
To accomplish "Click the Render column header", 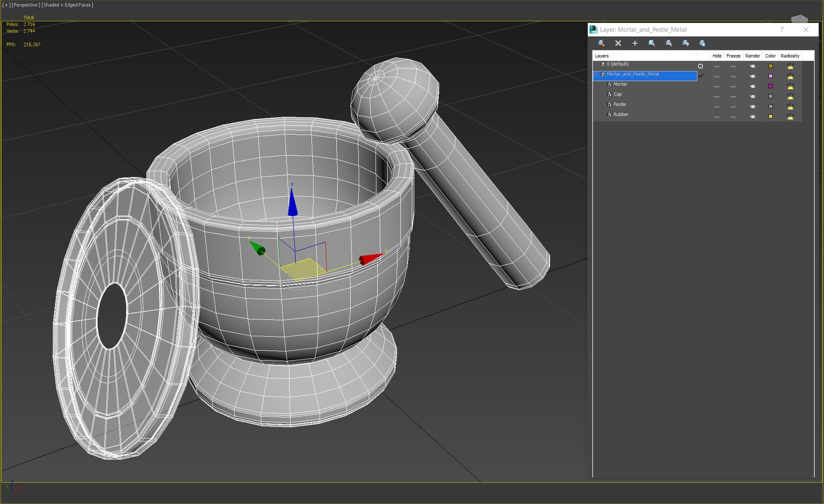I will coord(752,56).
